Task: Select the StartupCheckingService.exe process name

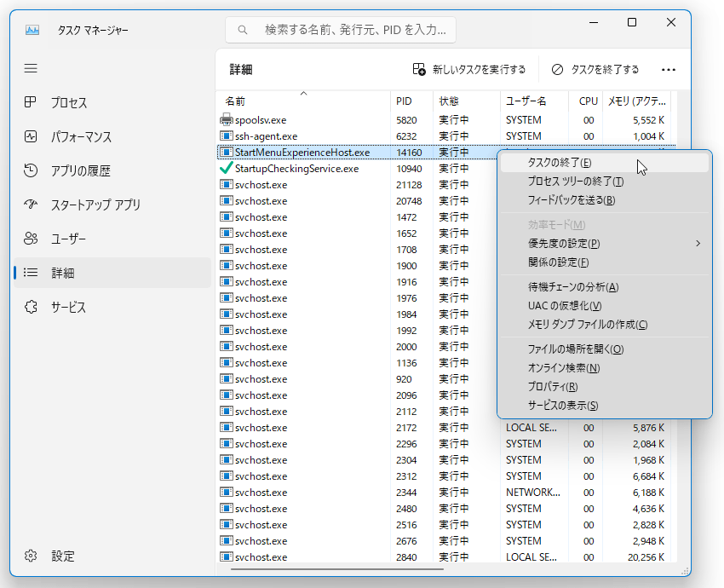Action: coord(297,169)
